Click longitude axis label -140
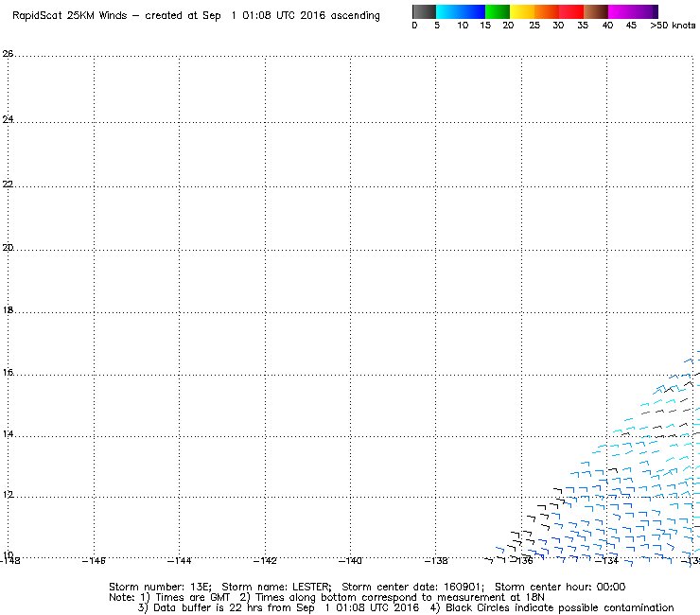The width and height of the screenshot is (700, 615). pyautogui.click(x=350, y=560)
